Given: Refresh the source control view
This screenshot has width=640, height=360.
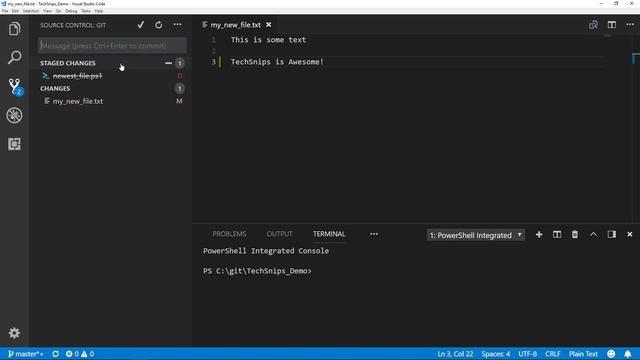Looking at the screenshot, I should (158, 25).
